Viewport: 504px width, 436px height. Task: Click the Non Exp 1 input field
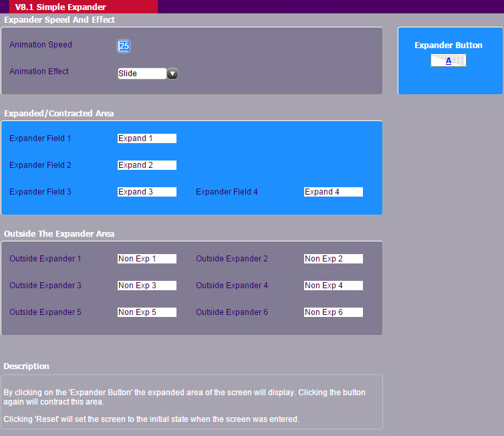click(x=147, y=259)
